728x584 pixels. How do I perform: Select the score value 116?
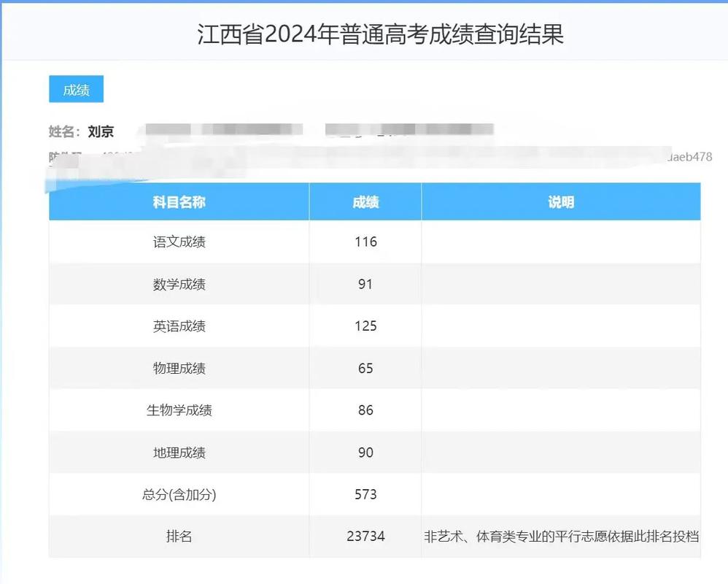point(365,242)
